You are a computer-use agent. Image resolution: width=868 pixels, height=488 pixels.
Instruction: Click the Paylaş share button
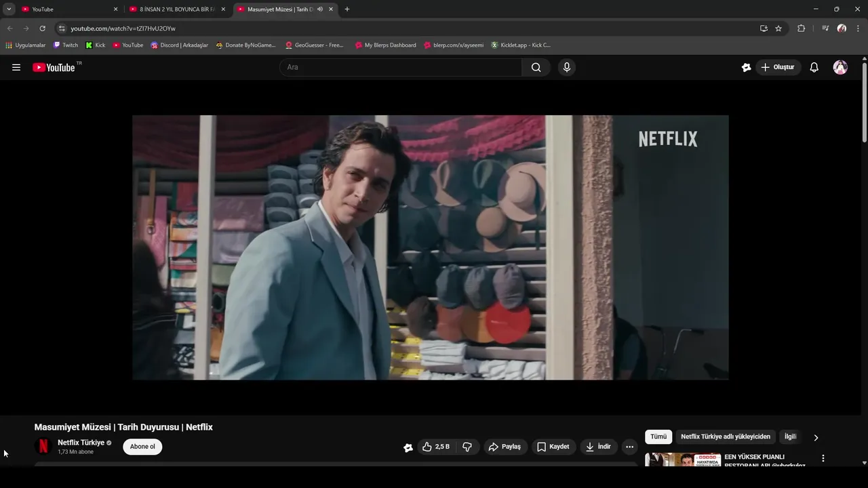pos(505,447)
